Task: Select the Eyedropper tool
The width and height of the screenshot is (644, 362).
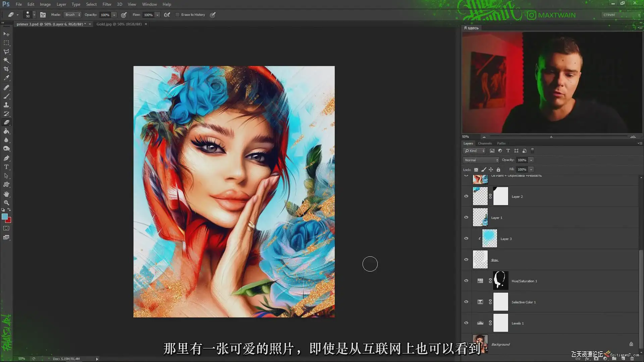Action: click(x=6, y=78)
